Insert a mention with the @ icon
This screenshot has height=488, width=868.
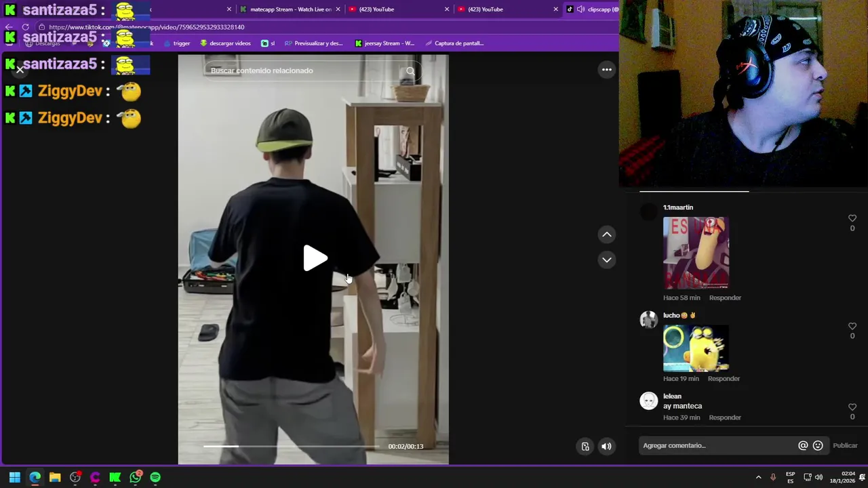tap(803, 445)
